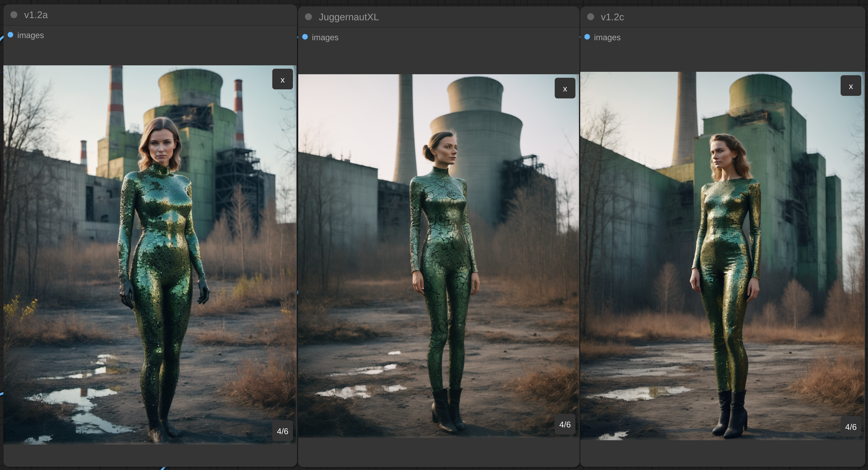The image size is (868, 470).
Task: Click the JuggernautXL generated image
Action: pyautogui.click(x=438, y=256)
